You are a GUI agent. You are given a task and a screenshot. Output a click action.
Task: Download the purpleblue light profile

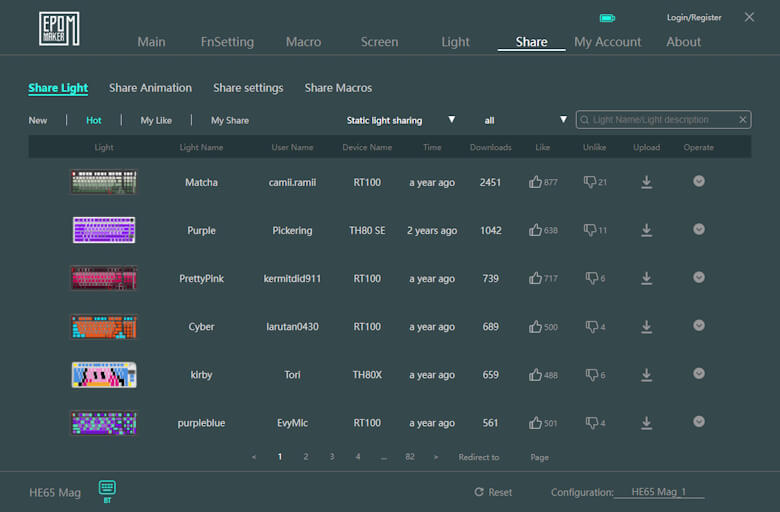pyautogui.click(x=646, y=422)
